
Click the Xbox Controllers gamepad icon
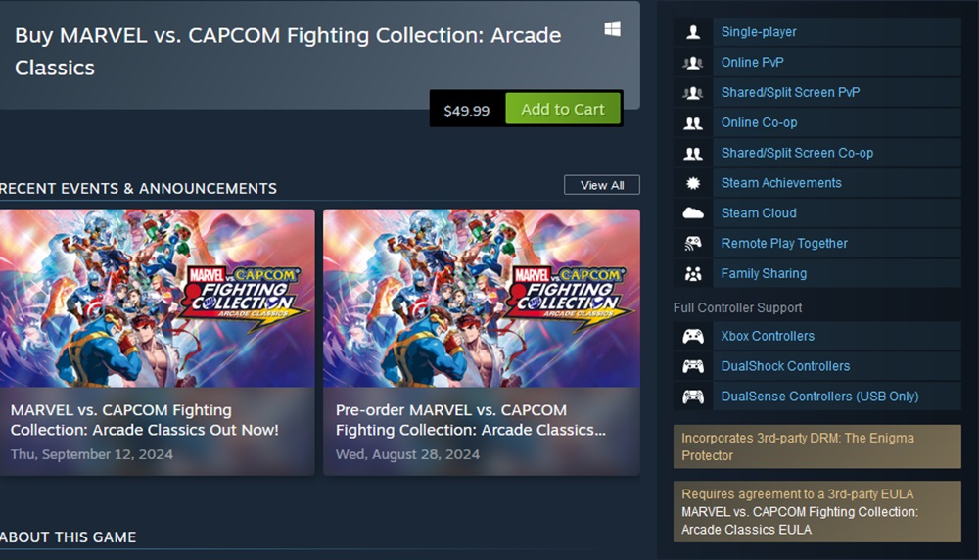(x=693, y=337)
